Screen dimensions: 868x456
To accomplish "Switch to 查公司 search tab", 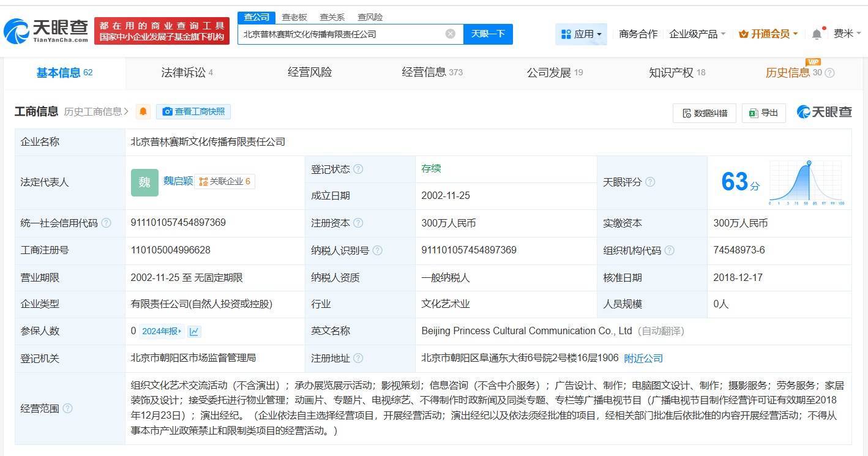I will (x=256, y=17).
